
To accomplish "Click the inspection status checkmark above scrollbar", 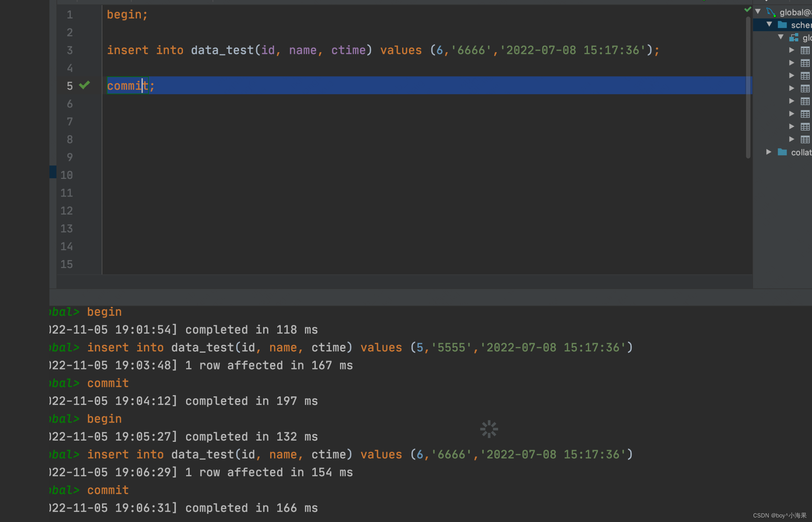I will 747,9.
